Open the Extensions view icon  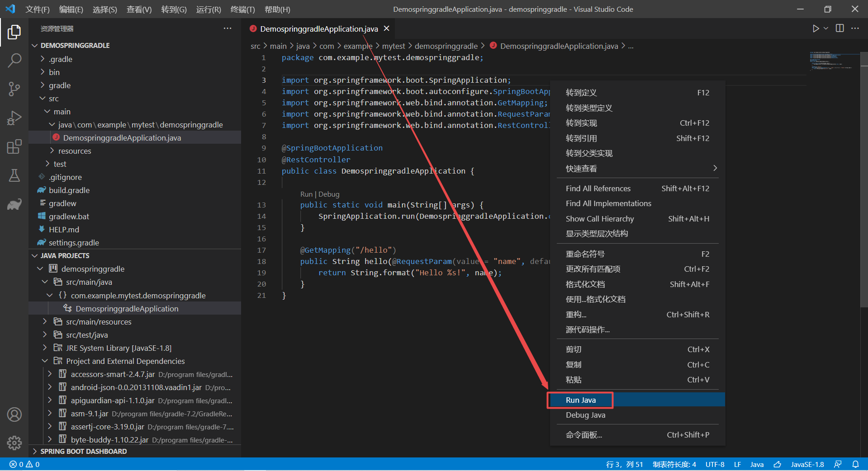[x=14, y=146]
